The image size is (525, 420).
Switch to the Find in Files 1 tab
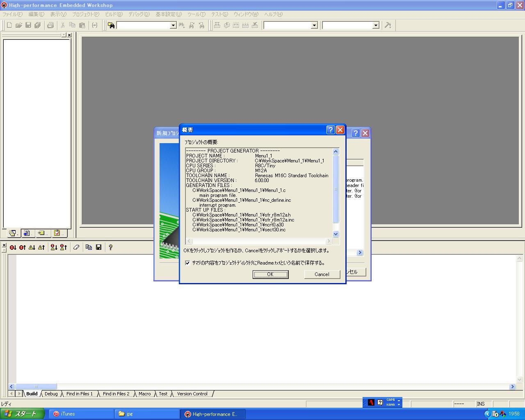pos(80,394)
